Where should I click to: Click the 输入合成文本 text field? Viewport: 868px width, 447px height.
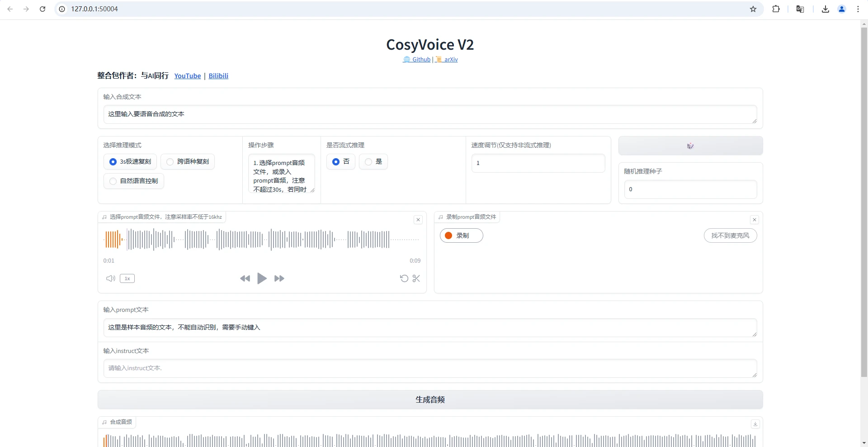click(x=429, y=114)
